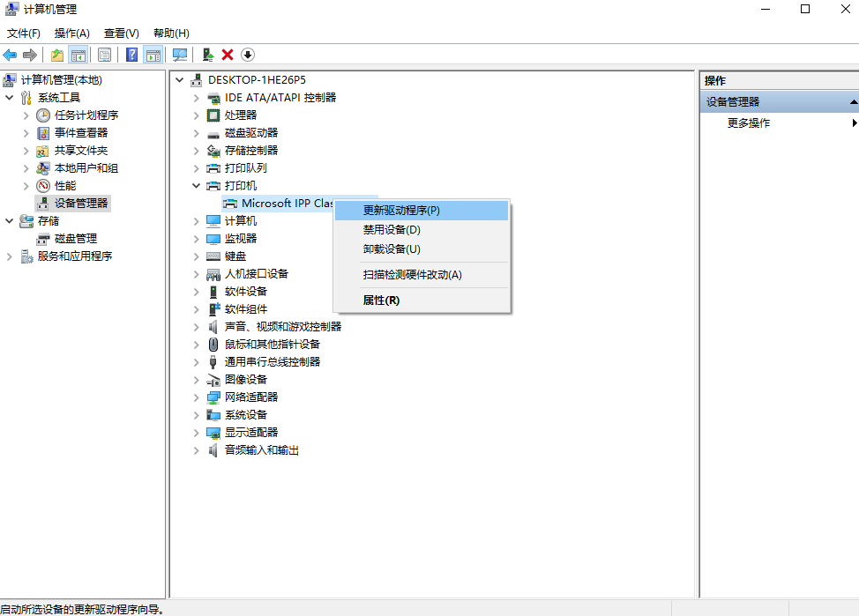Collapse the 打印机 tree node
The image size is (859, 616).
click(196, 186)
